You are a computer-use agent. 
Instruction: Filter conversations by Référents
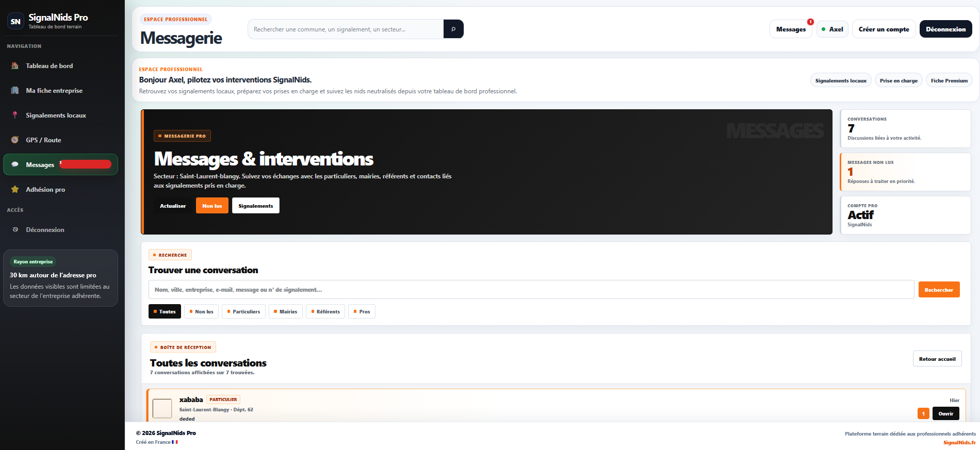coord(325,311)
